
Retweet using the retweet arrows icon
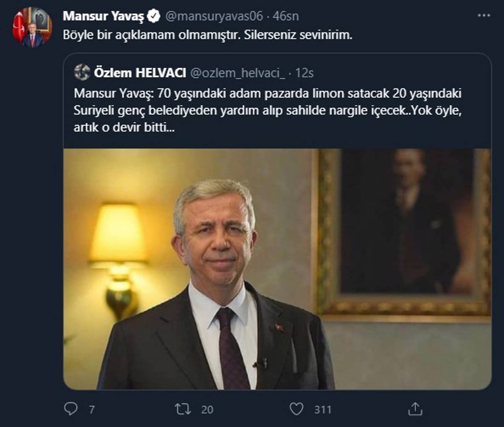pyautogui.click(x=183, y=409)
